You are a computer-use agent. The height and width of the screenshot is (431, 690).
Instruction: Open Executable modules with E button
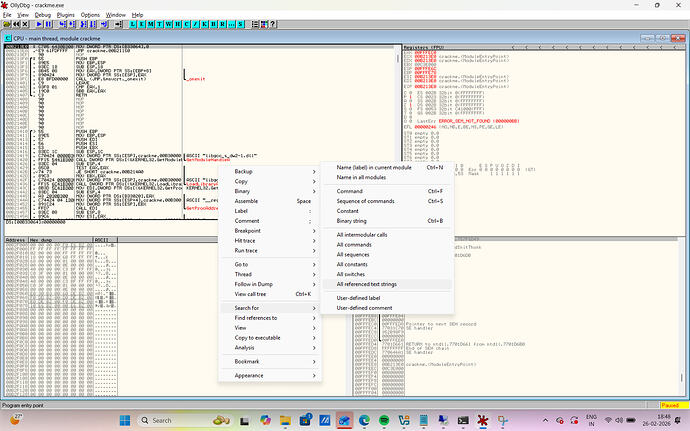pos(142,24)
